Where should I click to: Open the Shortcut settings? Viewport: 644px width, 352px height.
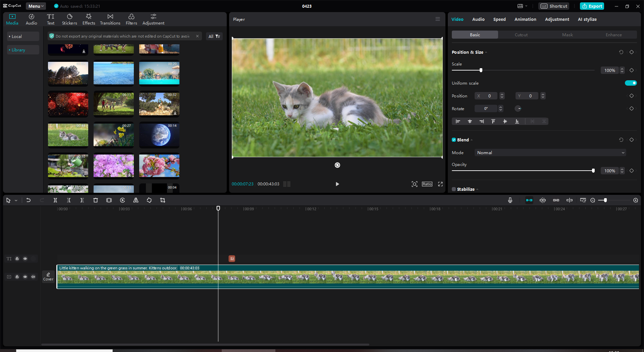[553, 6]
